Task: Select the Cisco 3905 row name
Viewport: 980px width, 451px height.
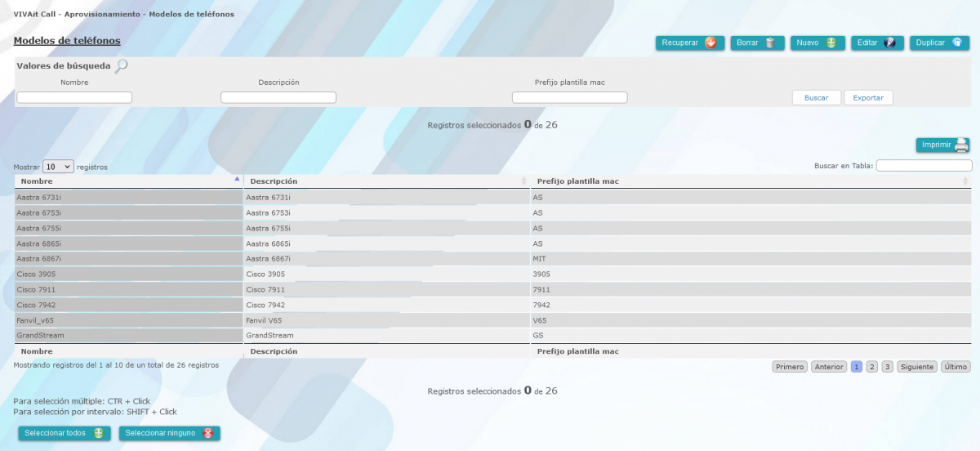Action: pos(128,274)
